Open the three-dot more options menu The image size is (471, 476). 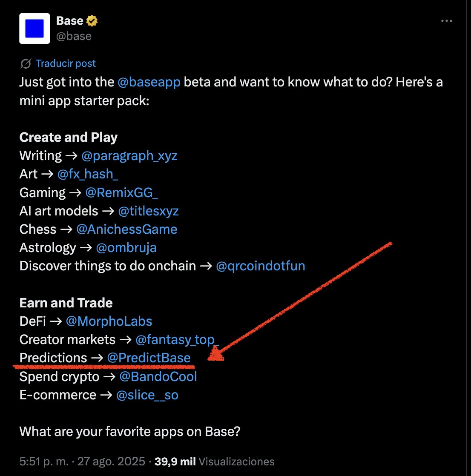(446, 21)
